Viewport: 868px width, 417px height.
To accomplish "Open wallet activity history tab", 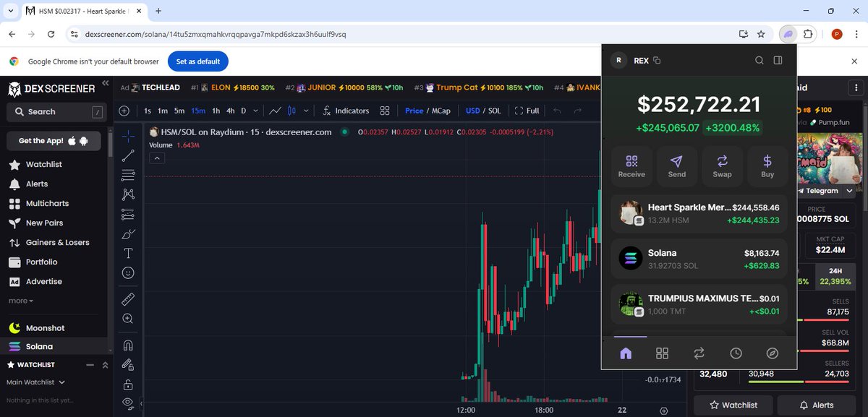I will click(x=736, y=353).
